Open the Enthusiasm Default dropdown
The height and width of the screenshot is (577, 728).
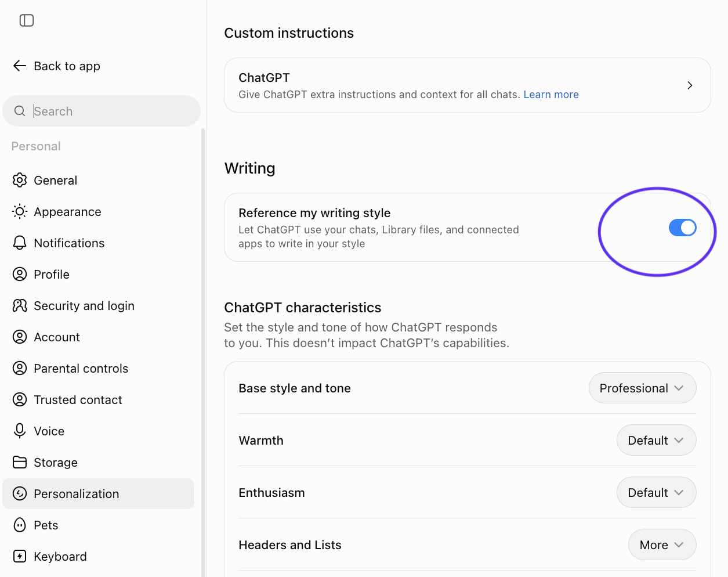tap(657, 492)
